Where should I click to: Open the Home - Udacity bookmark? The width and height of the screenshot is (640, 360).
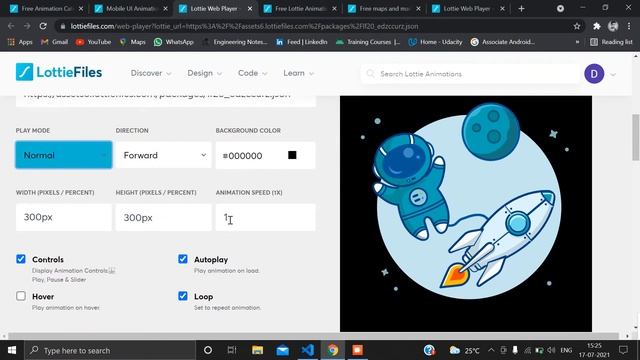pyautogui.click(x=436, y=42)
